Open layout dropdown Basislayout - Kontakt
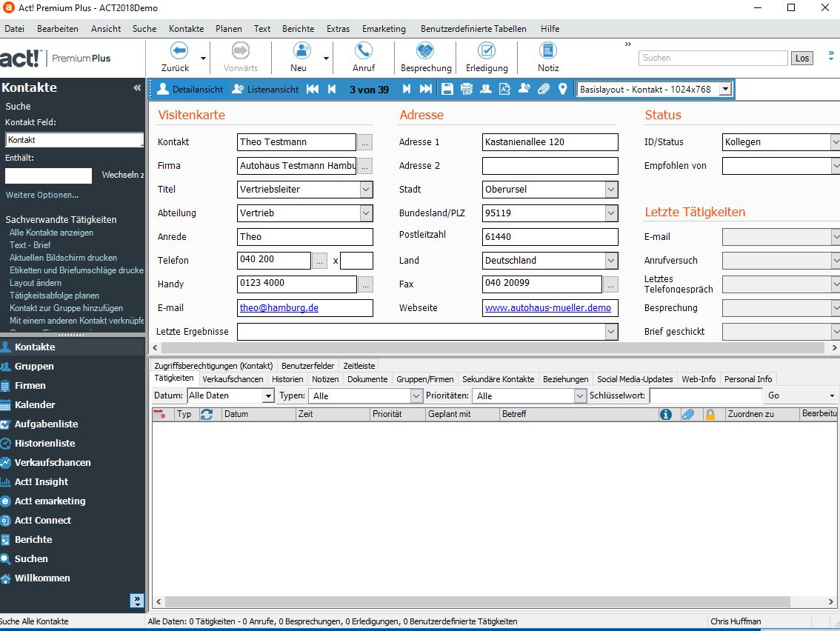 pyautogui.click(x=726, y=90)
